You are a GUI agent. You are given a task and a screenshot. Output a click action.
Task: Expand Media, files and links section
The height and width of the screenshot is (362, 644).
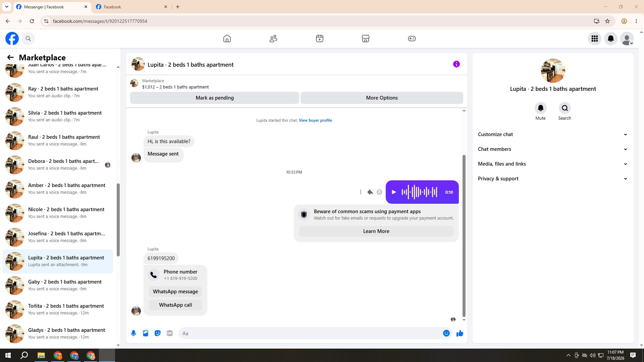tap(553, 164)
